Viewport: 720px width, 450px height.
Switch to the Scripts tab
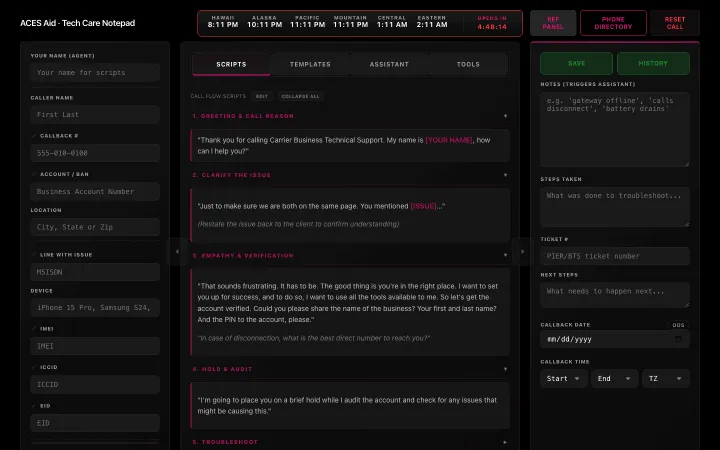tap(231, 64)
